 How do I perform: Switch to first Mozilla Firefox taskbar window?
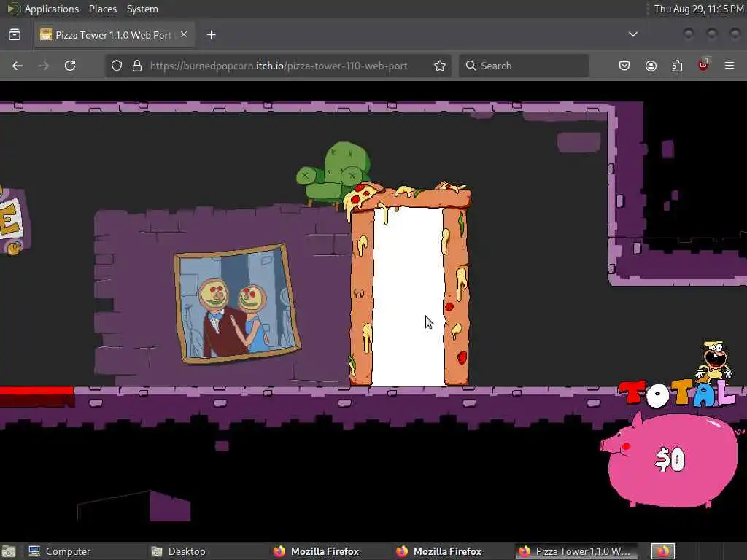pyautogui.click(x=317, y=551)
